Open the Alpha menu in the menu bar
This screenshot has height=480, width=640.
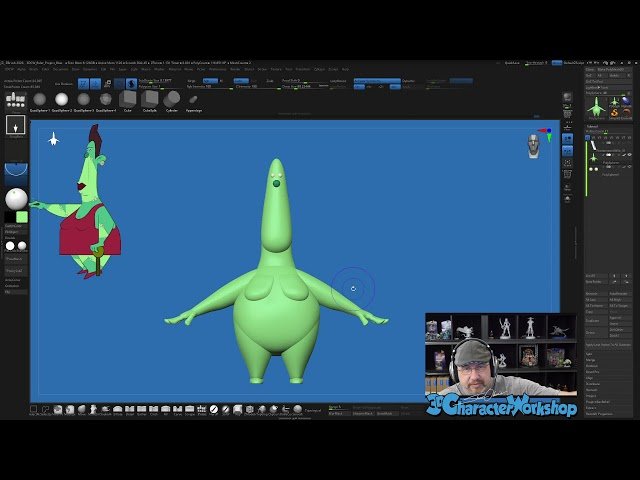pyautogui.click(x=18, y=69)
